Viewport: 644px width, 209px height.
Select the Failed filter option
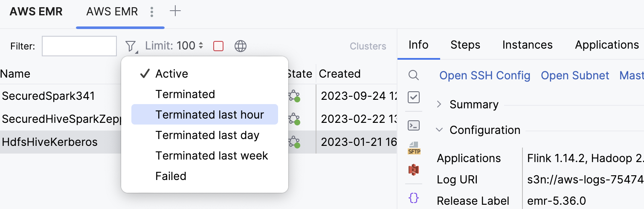pyautogui.click(x=171, y=176)
